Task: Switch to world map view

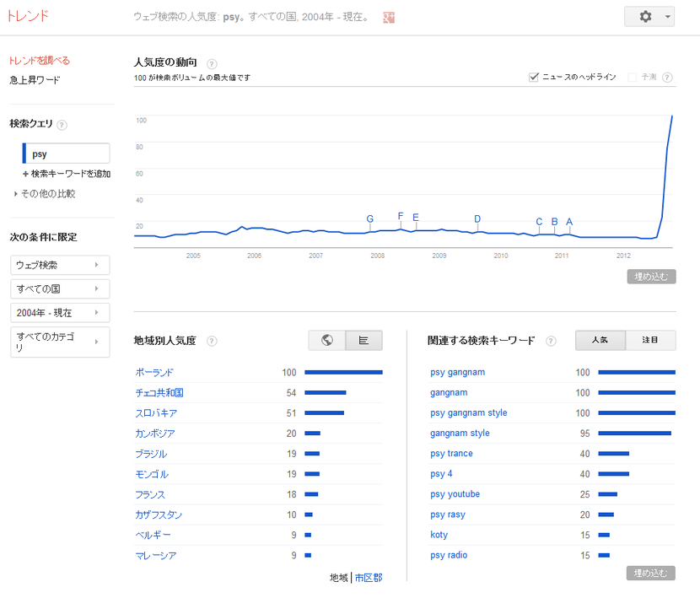Action: coord(326,340)
